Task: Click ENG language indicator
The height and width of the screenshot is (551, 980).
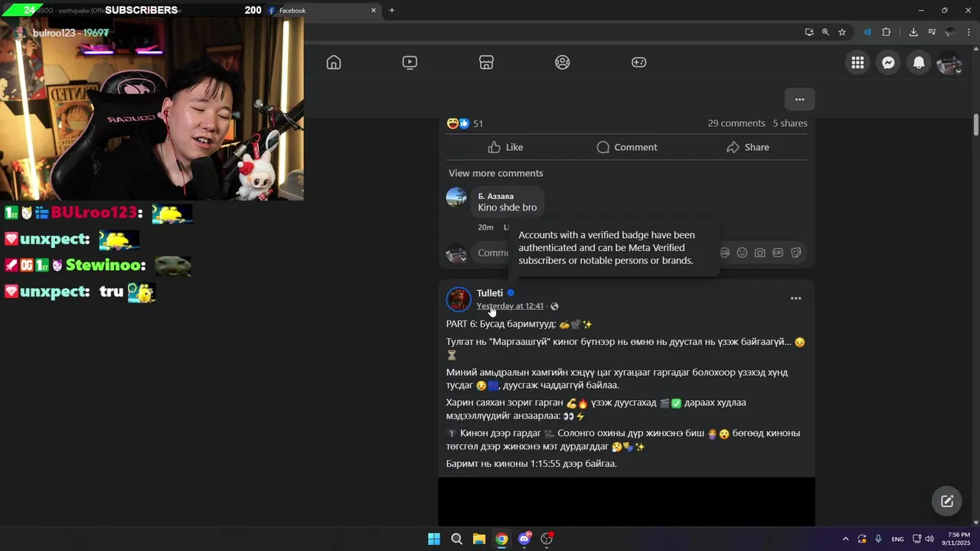Action: (897, 539)
